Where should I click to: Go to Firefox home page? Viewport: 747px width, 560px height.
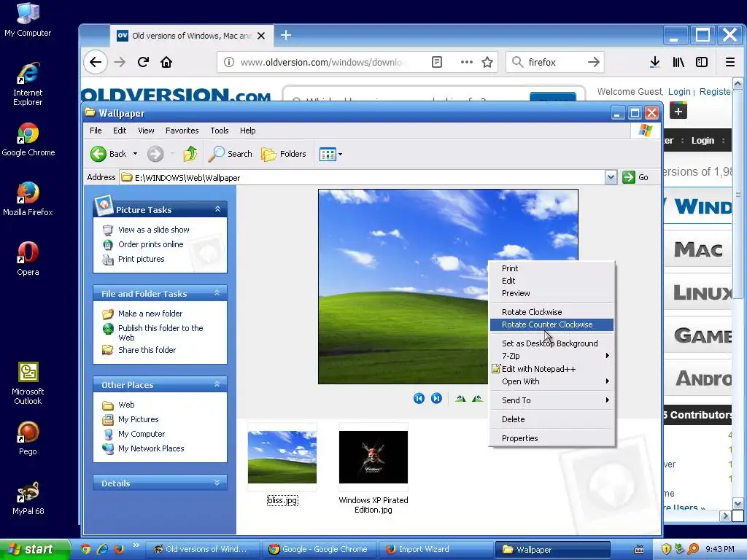166,62
